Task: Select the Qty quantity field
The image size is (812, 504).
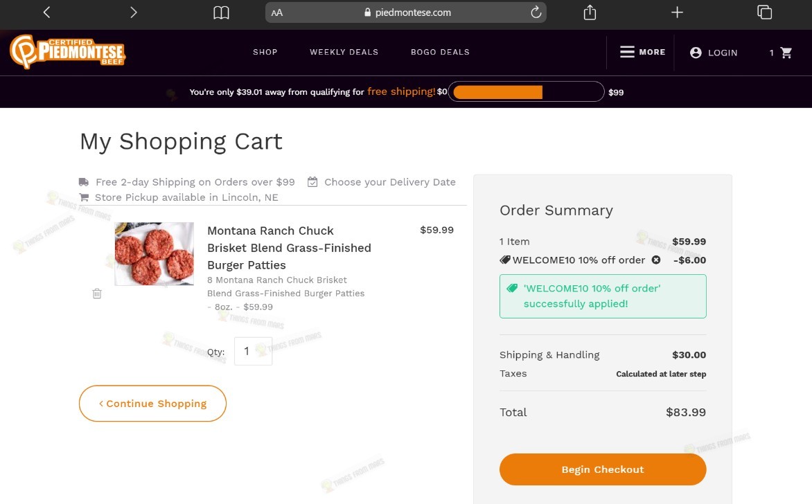Action: (x=254, y=351)
